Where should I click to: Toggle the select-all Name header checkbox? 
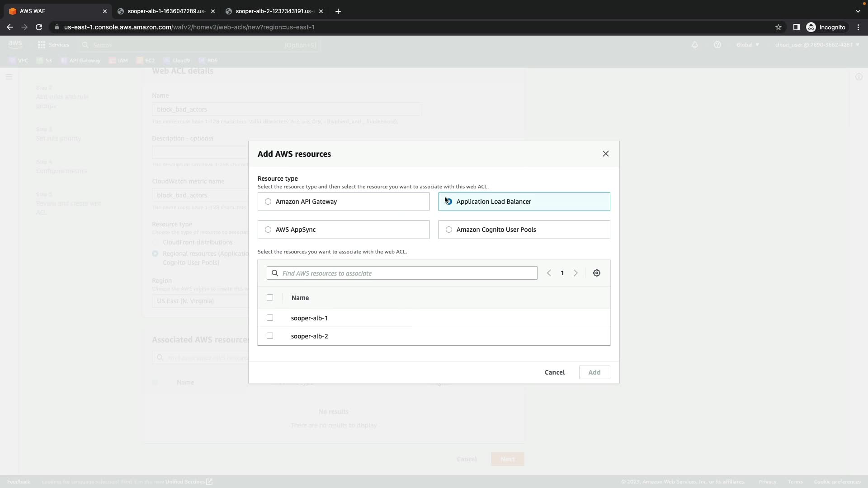tap(270, 297)
